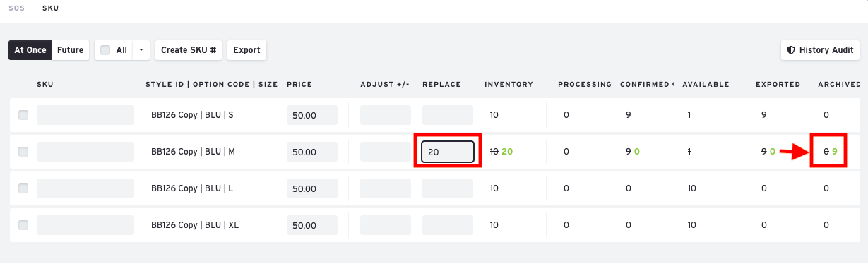Click Create SKU # button
Viewport: 868px width, 271px height.
click(189, 50)
